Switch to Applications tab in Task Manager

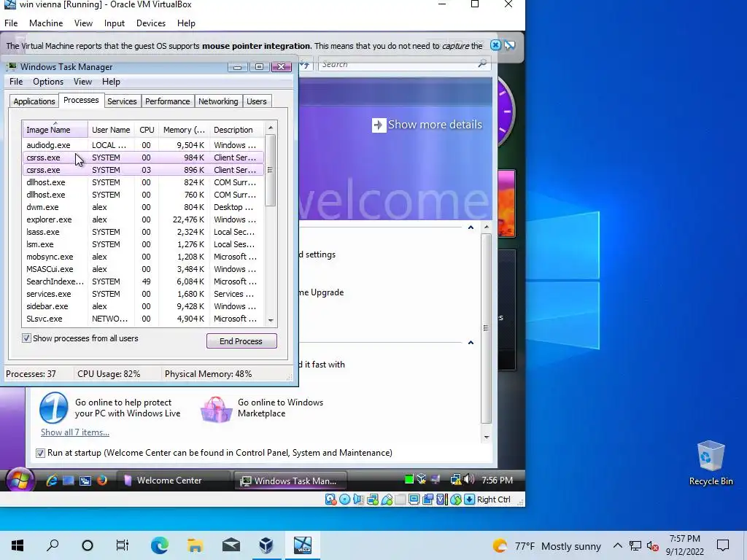(34, 101)
